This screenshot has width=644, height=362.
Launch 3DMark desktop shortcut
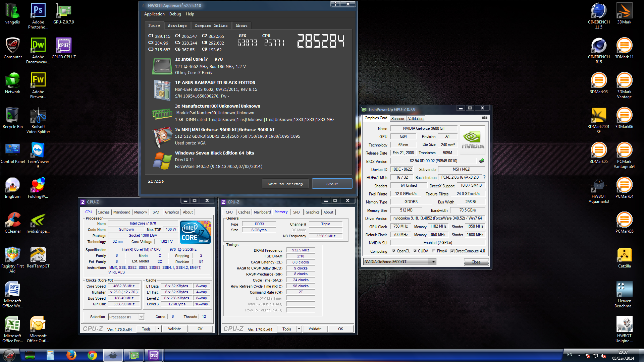click(x=625, y=14)
